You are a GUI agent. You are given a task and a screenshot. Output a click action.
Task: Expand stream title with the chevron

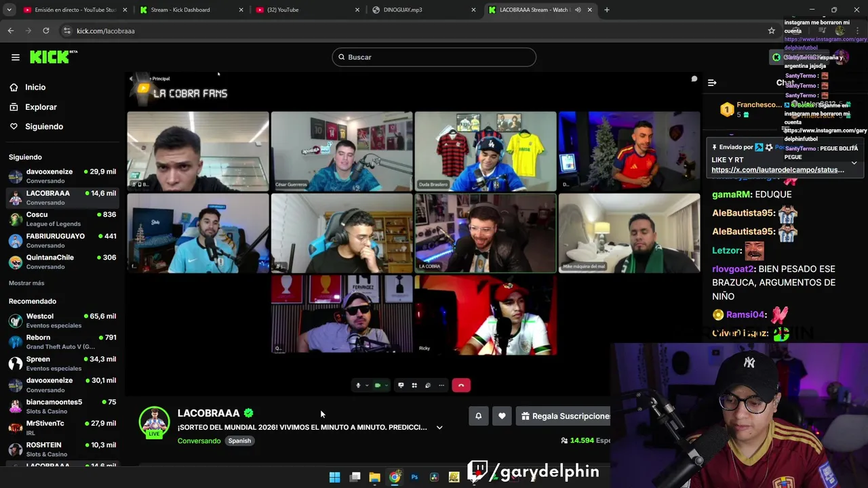[439, 428]
